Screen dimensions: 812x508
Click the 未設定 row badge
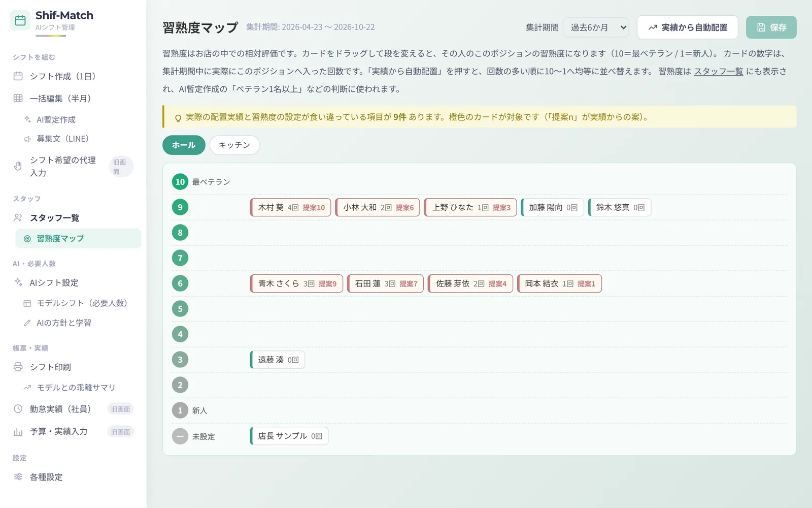(180, 436)
